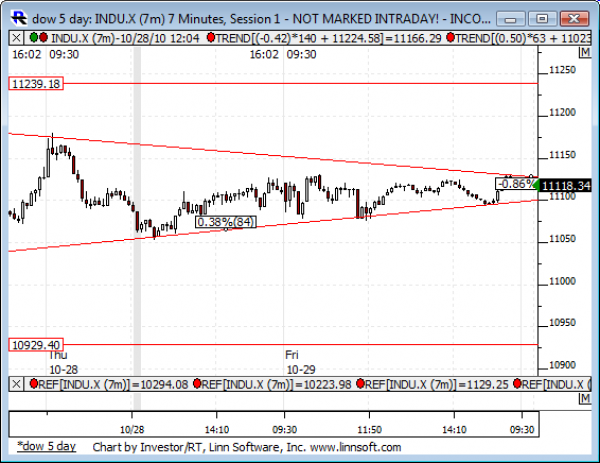Click the -0.86% trendline annotation
Image resolution: width=600 pixels, height=463 pixels.
[x=516, y=184]
